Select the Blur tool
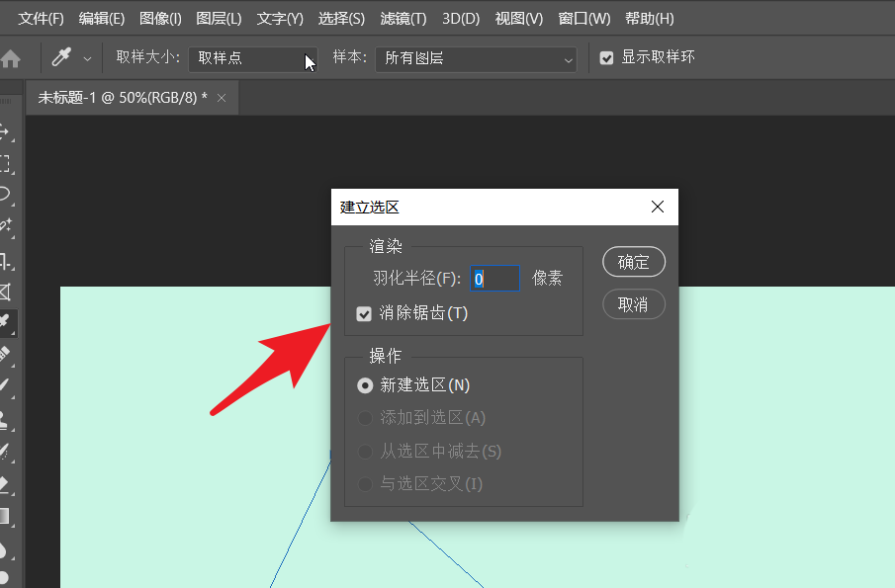 point(5,549)
